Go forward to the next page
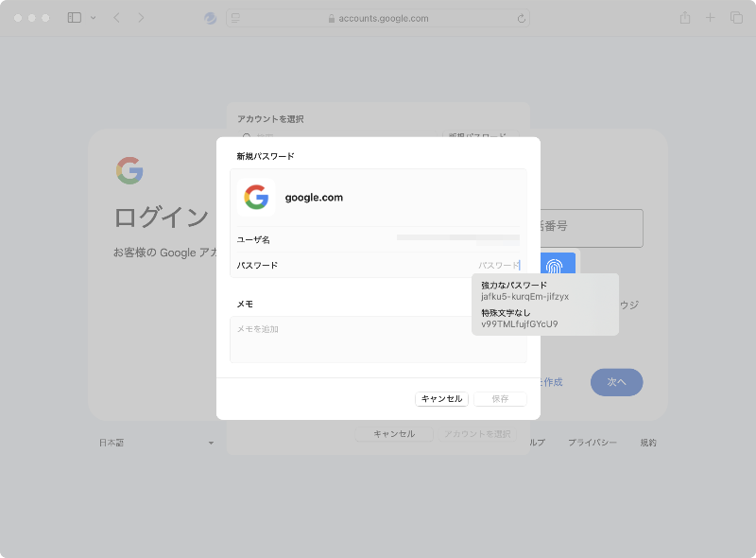The height and width of the screenshot is (558, 756). click(x=141, y=18)
